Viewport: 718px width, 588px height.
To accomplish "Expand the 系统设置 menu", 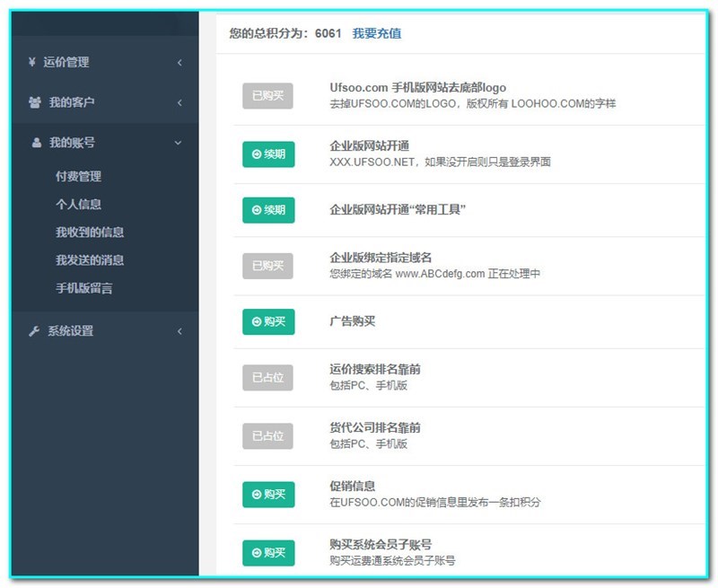I will point(99,331).
